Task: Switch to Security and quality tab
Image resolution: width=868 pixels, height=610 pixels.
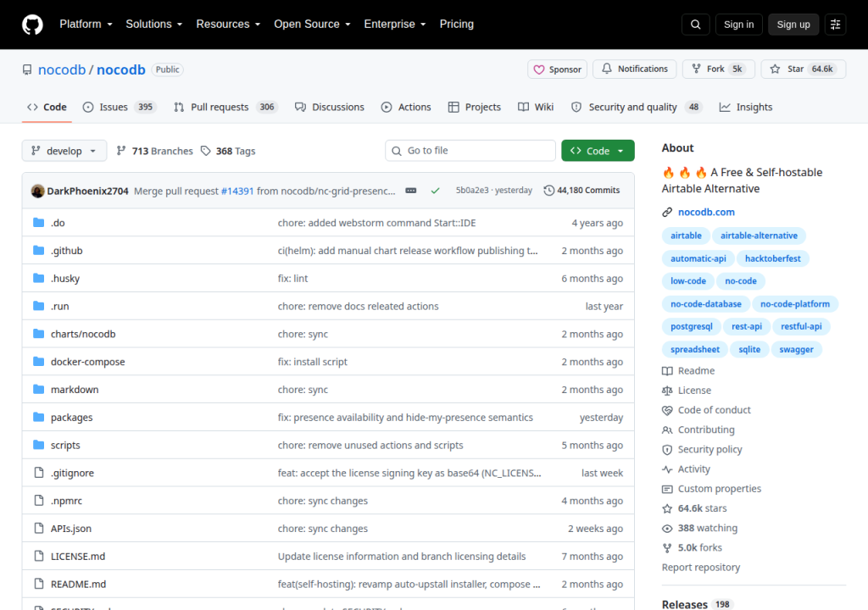Action: (x=637, y=108)
